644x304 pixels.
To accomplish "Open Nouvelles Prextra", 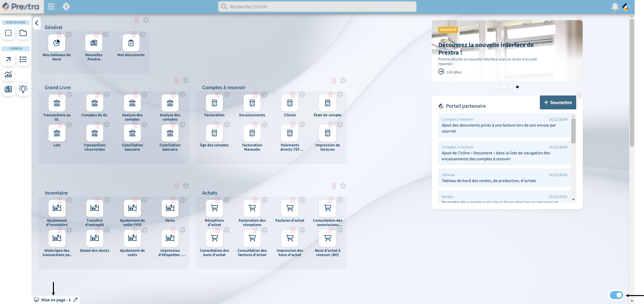I will point(94,43).
